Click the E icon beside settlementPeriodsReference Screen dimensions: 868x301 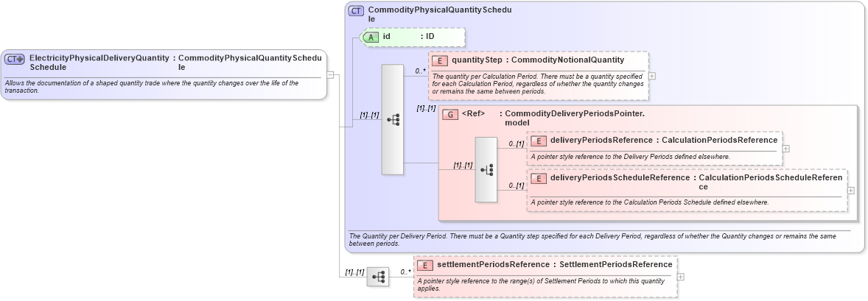(x=425, y=265)
